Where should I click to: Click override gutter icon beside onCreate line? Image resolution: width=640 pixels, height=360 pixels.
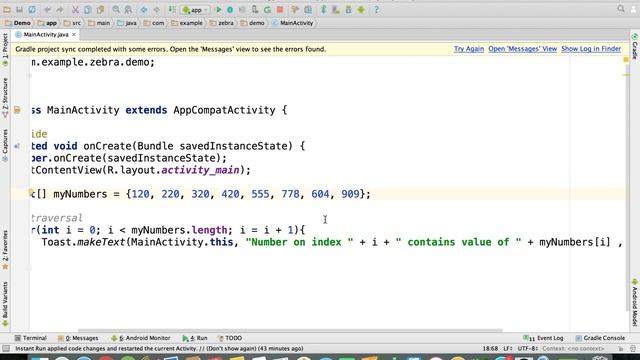17,146
